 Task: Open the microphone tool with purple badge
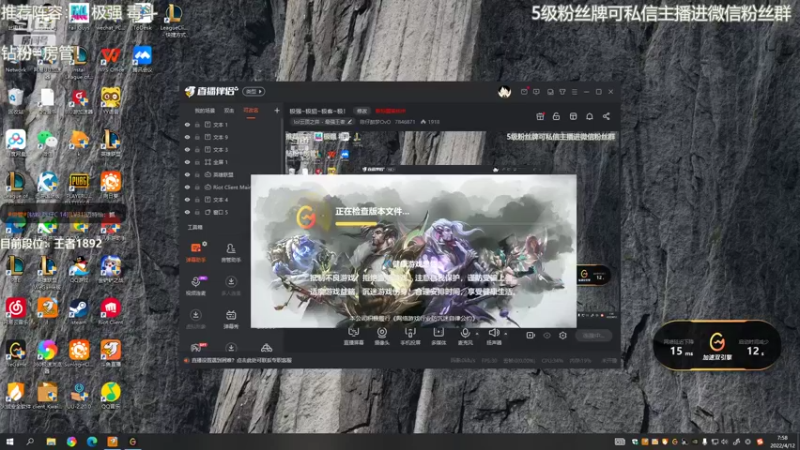(196, 286)
